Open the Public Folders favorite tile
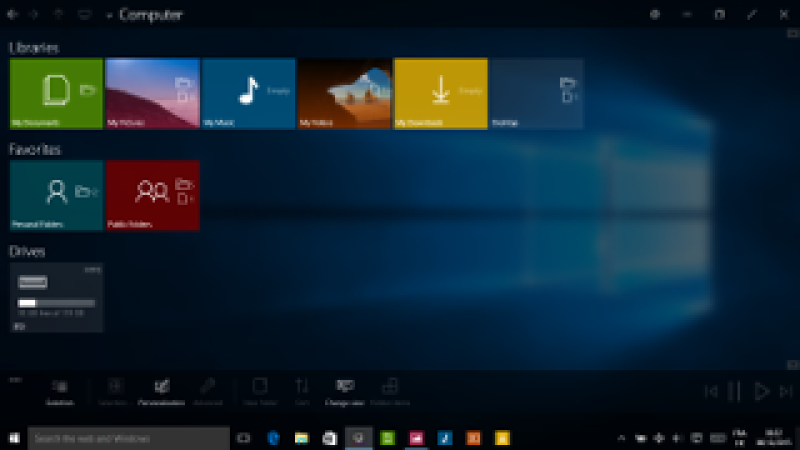The width and height of the screenshot is (800, 450). click(153, 195)
